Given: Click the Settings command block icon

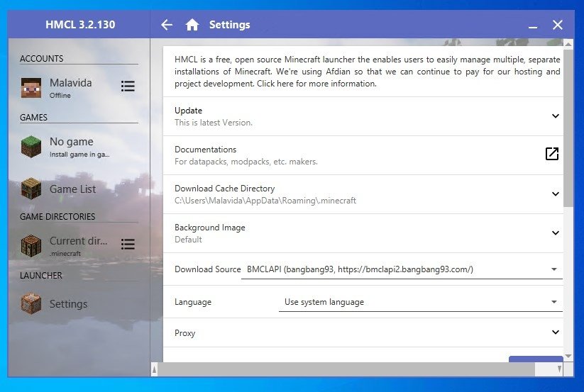Looking at the screenshot, I should pyautogui.click(x=31, y=303).
